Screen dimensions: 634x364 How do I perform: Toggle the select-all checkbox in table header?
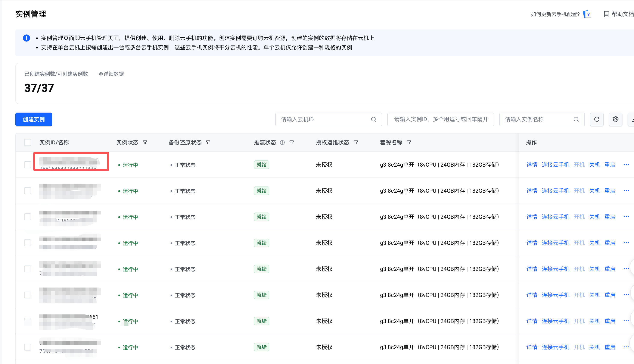(x=28, y=142)
